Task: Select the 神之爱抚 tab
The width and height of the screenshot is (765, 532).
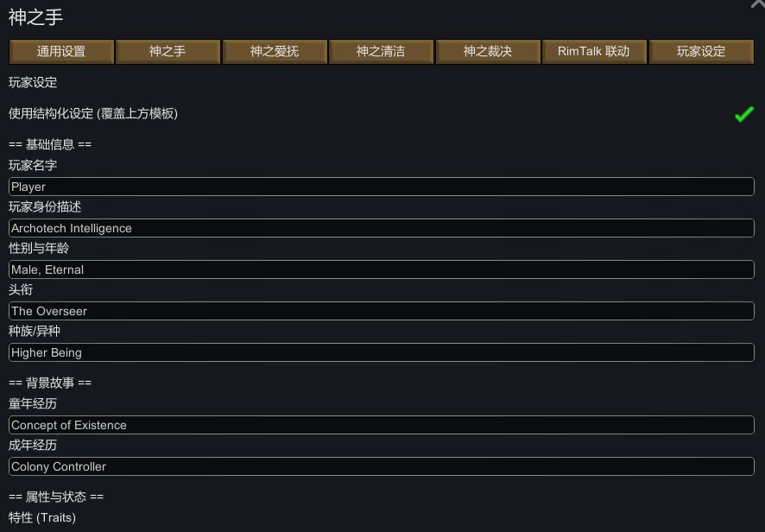Action: point(275,52)
